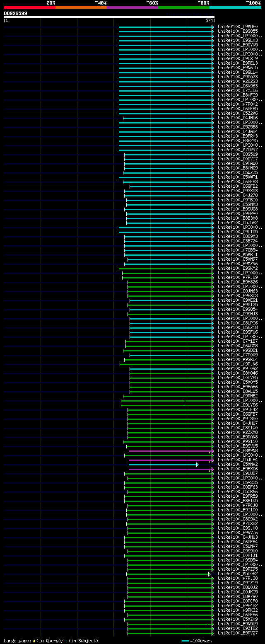Select subject label UniRef100_Q7Y1B7
The image size is (265, 644).
[238, 341]
